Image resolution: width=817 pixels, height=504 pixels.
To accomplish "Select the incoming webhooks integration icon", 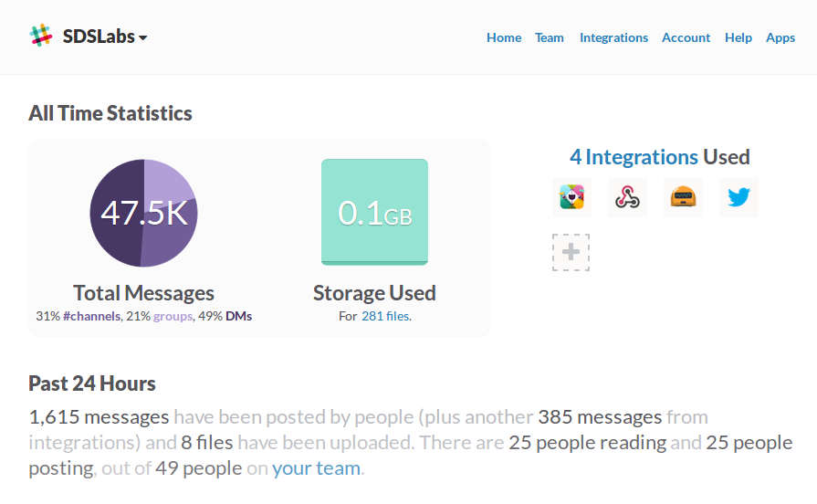I will click(x=627, y=197).
